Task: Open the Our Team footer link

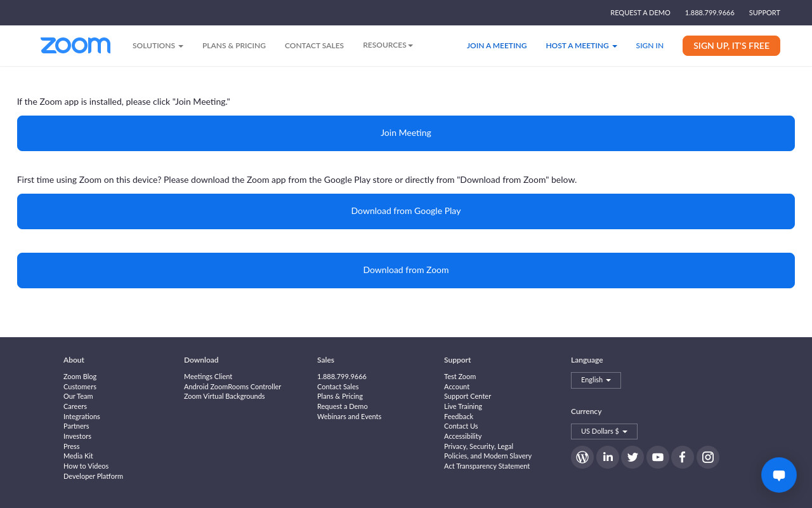Action: click(78, 396)
